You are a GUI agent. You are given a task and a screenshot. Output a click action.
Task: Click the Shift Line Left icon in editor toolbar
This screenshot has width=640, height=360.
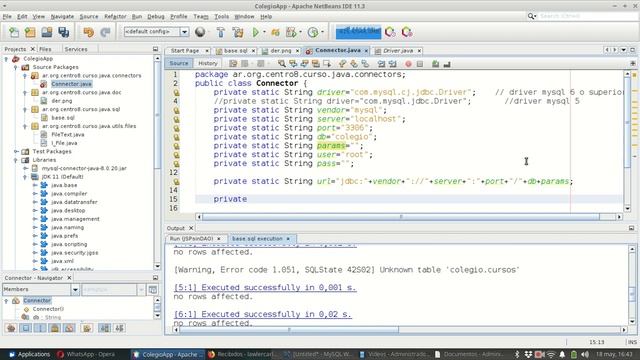point(381,64)
